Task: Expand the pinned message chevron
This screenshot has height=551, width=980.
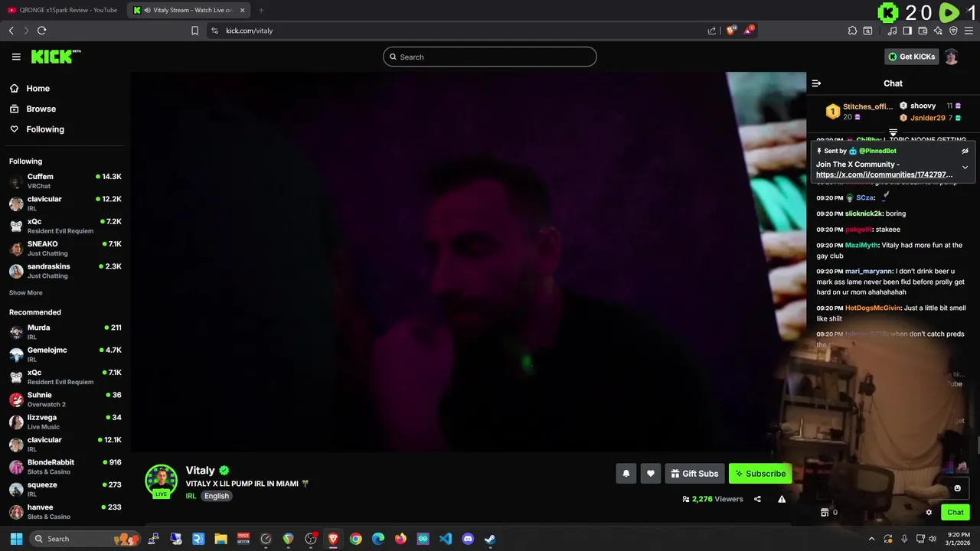Action: click(965, 167)
